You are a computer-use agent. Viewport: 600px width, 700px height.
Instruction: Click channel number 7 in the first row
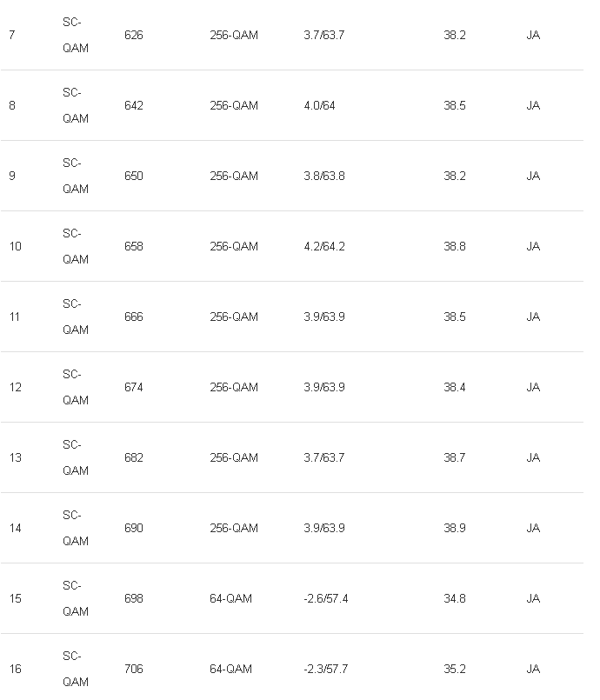click(x=11, y=36)
